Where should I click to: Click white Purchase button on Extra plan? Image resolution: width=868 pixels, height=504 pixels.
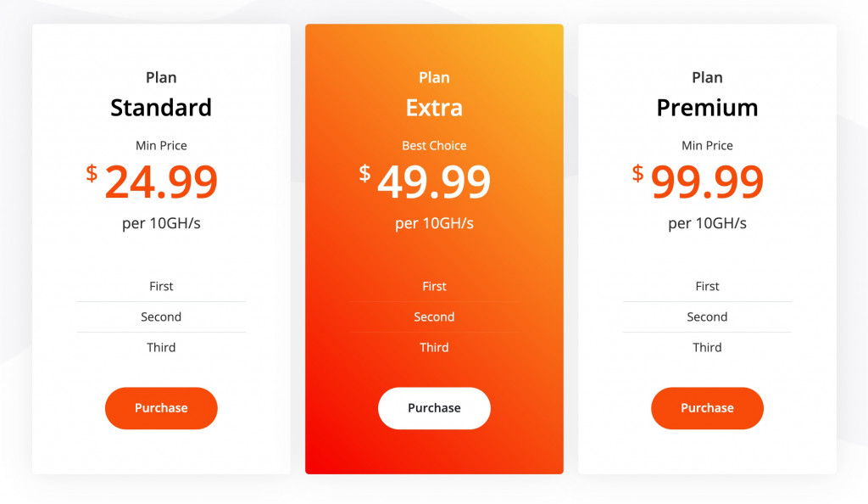(434, 408)
